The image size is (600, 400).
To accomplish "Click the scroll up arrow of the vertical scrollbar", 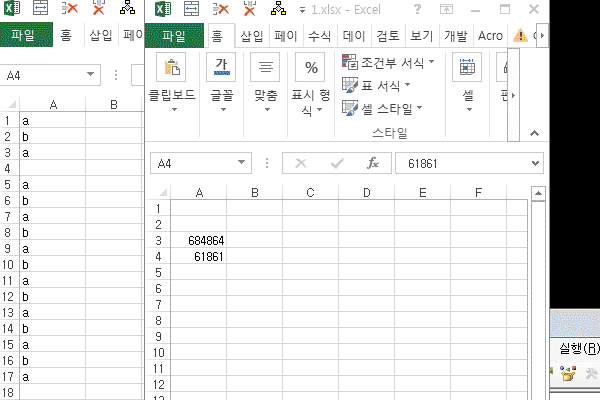I will (x=538, y=193).
